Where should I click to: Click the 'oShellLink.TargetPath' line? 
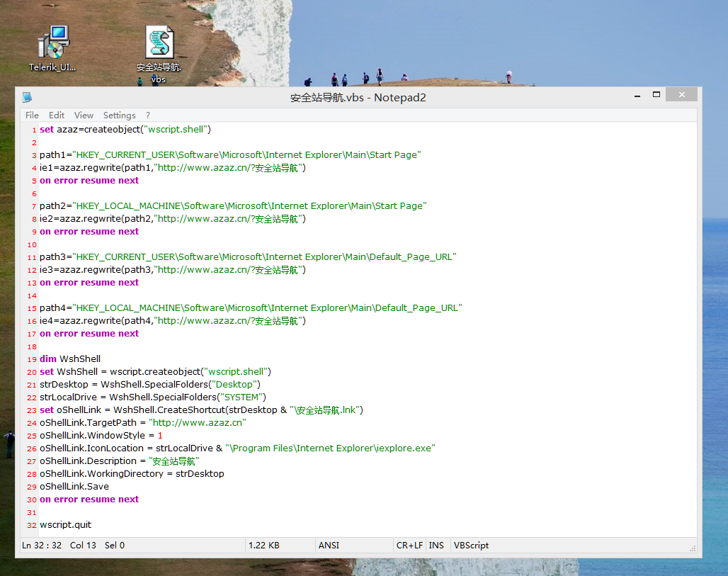(x=143, y=423)
